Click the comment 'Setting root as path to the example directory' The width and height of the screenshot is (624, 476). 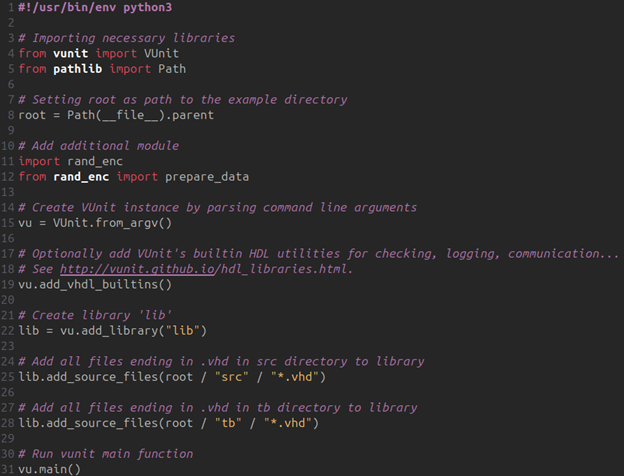tap(183, 99)
